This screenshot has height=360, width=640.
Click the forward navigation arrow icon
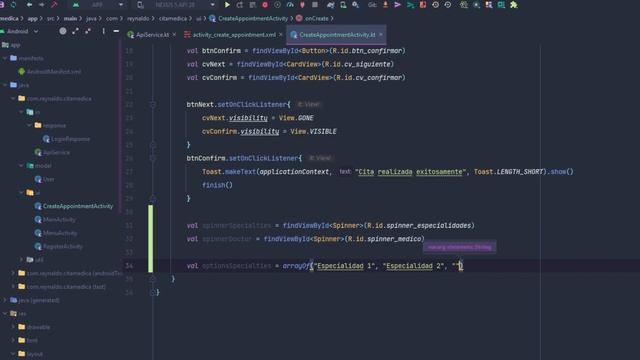pyautogui.click(x=41, y=5)
